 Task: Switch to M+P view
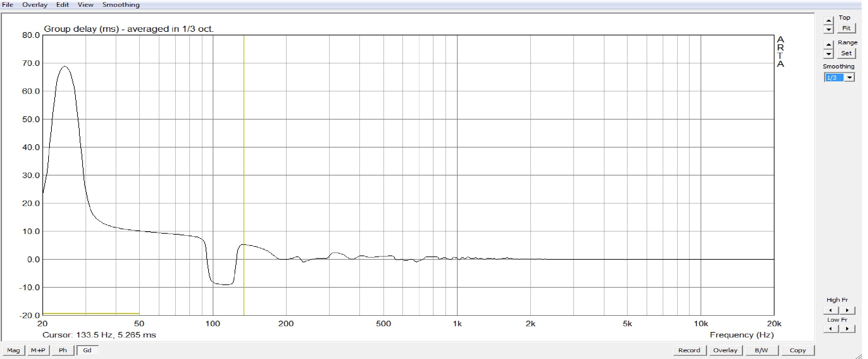pyautogui.click(x=38, y=350)
